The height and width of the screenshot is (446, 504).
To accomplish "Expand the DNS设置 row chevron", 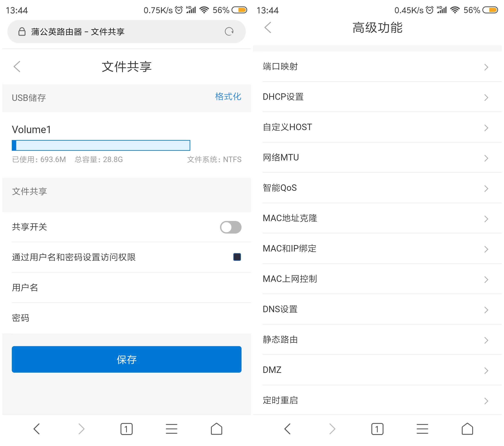I will click(x=486, y=310).
